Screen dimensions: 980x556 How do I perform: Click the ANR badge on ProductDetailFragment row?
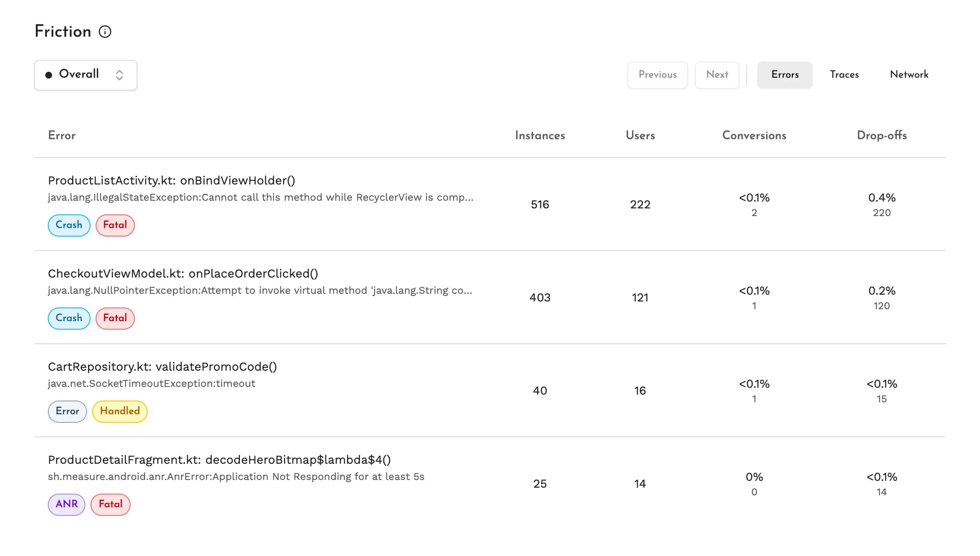pyautogui.click(x=67, y=504)
